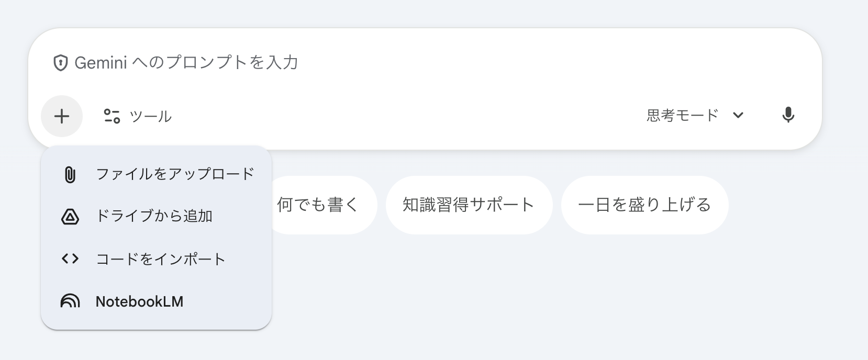Open the ツール tools menu label
The image size is (868, 360).
151,116
